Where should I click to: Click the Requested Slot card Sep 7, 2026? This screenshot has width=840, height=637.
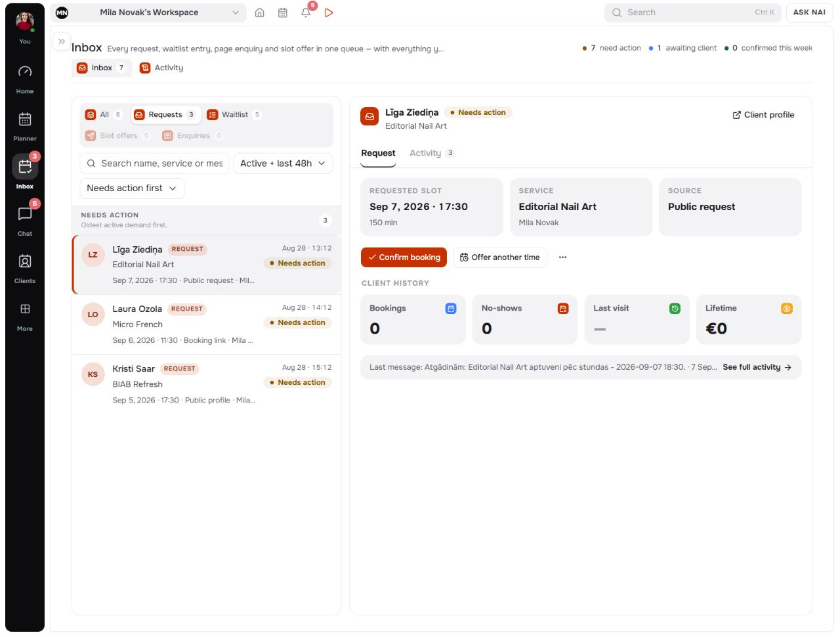tap(431, 208)
